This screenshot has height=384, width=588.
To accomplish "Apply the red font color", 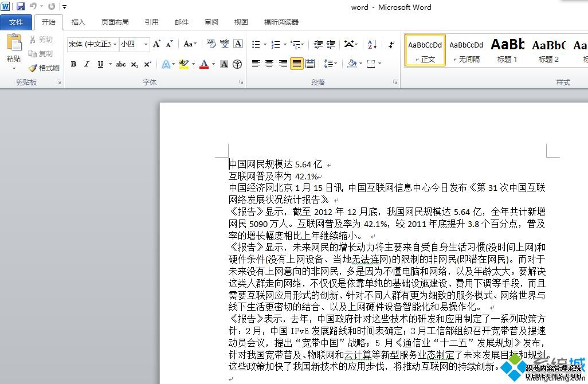I will coord(204,64).
